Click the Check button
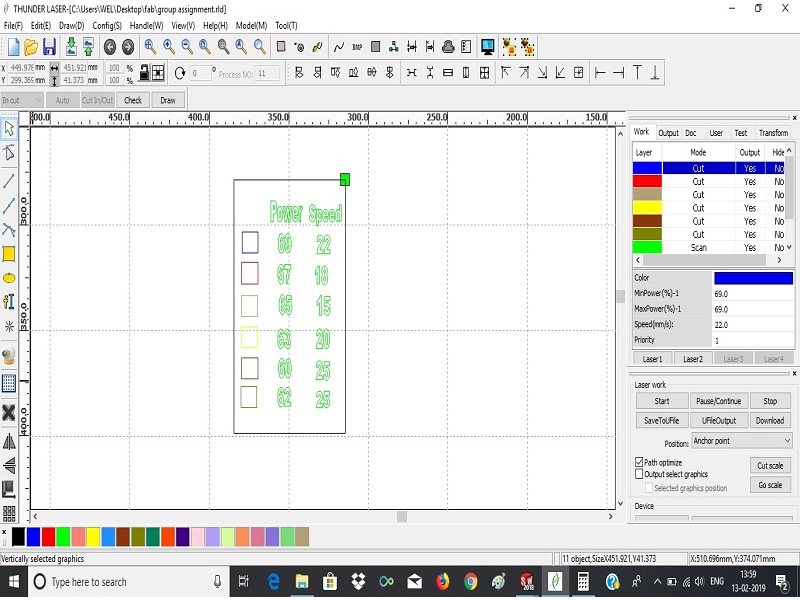Image resolution: width=800 pixels, height=600 pixels. pyautogui.click(x=133, y=100)
